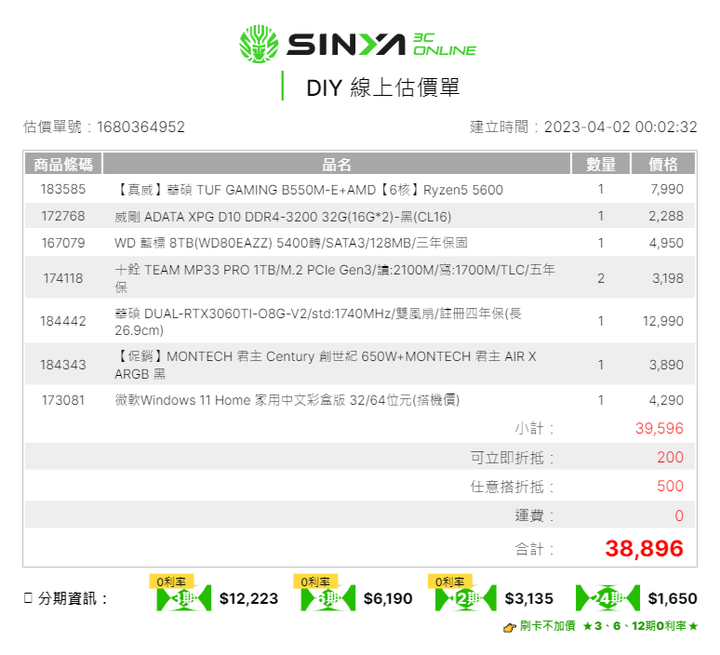Viewport: 720px width, 655px height.
Task: Click the 0利率 tag above the 12-period badge
Action: click(450, 582)
